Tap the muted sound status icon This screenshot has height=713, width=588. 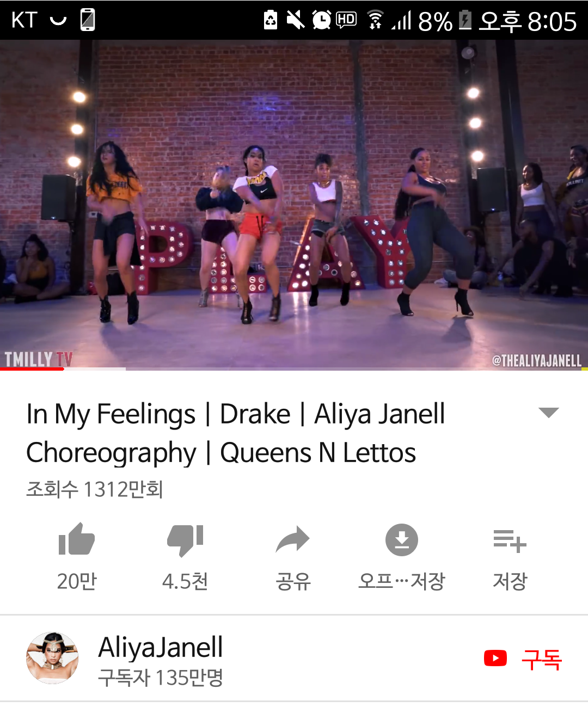[296, 20]
